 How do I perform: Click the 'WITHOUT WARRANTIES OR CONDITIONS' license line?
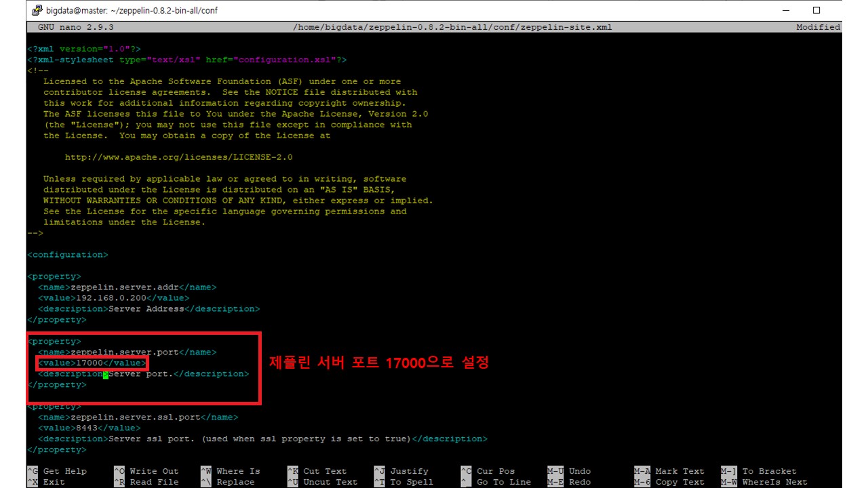click(x=239, y=201)
